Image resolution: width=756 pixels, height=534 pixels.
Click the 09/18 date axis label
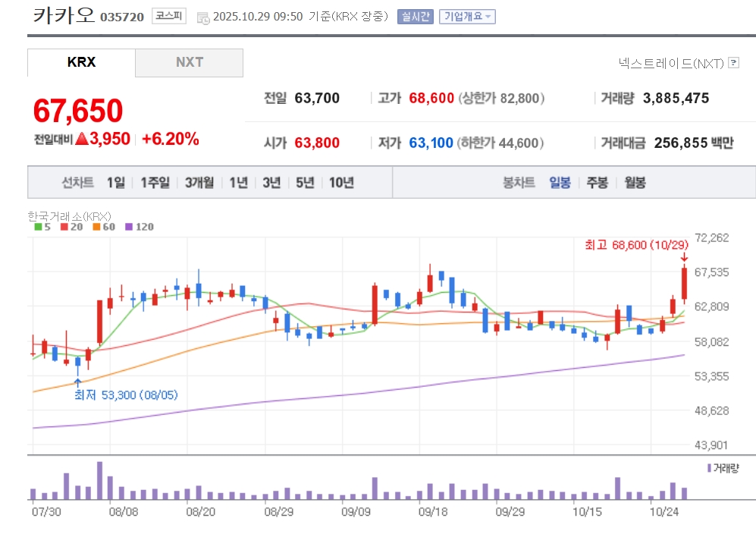tap(433, 512)
